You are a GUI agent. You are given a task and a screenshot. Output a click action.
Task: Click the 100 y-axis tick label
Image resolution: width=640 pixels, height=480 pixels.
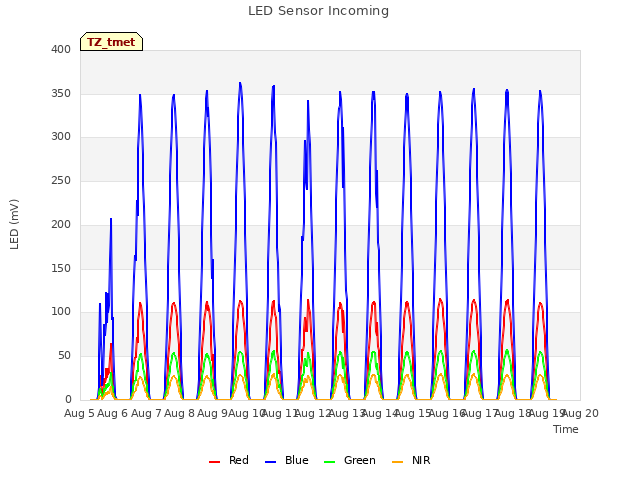coord(61,312)
